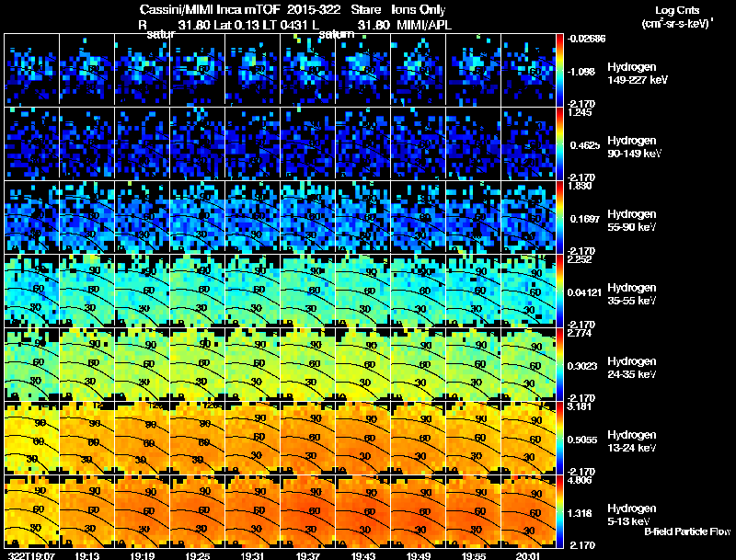Click the 19:13 time label

point(86,555)
